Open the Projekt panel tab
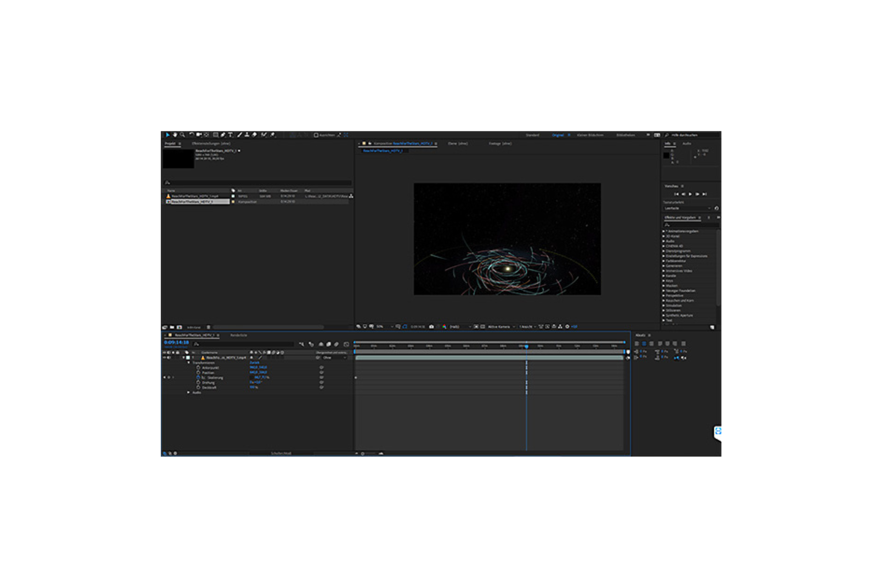The image size is (882, 588). 170,144
